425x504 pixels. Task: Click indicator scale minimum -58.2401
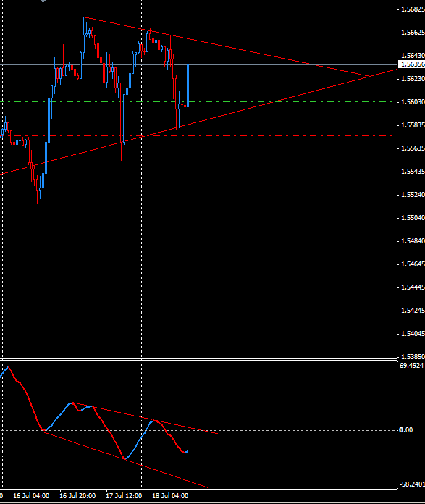pos(412,484)
